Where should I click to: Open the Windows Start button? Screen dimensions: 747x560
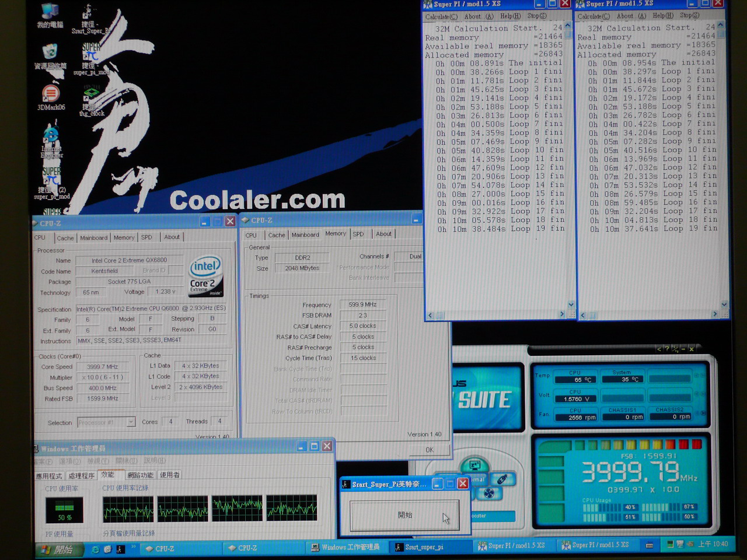coord(57,549)
